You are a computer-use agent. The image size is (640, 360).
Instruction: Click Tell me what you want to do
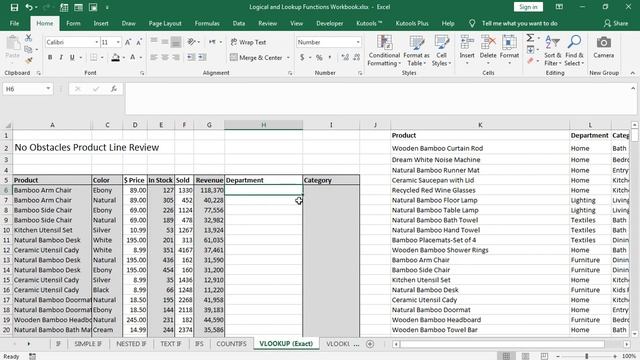(519, 23)
